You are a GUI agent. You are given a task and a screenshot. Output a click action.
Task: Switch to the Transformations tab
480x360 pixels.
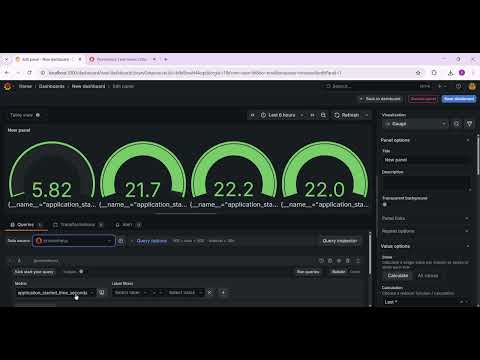pyautogui.click(x=78, y=225)
